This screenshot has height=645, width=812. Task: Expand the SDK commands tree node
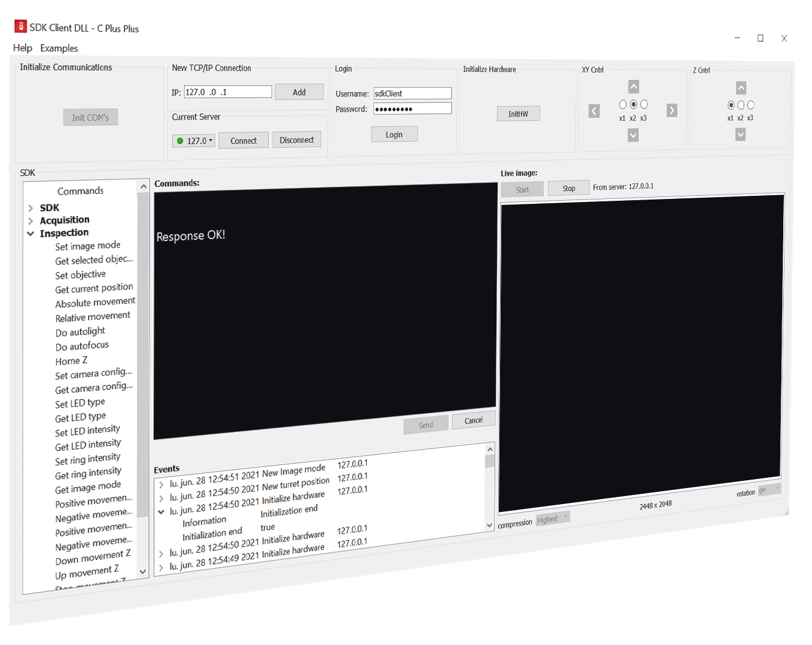31,208
